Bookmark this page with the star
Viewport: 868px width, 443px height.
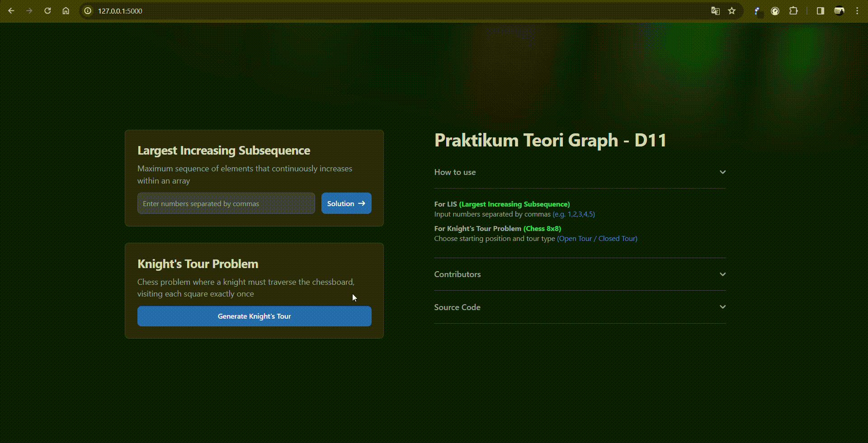coord(732,11)
